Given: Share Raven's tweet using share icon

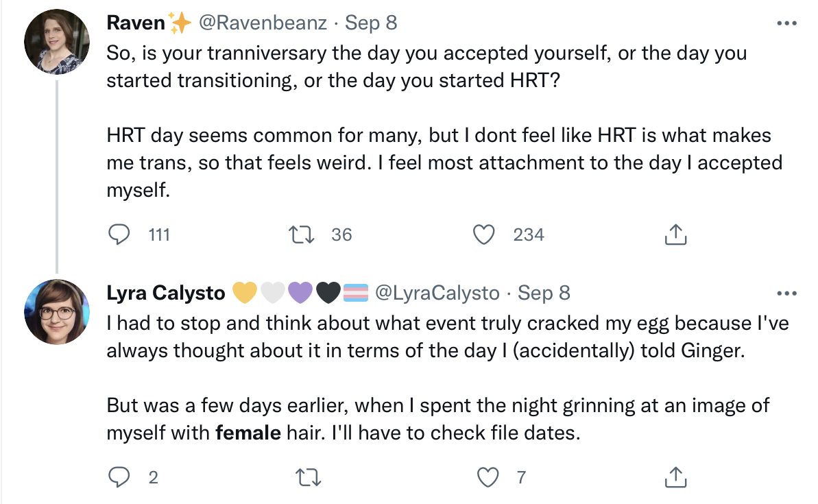Looking at the screenshot, I should point(675,235).
